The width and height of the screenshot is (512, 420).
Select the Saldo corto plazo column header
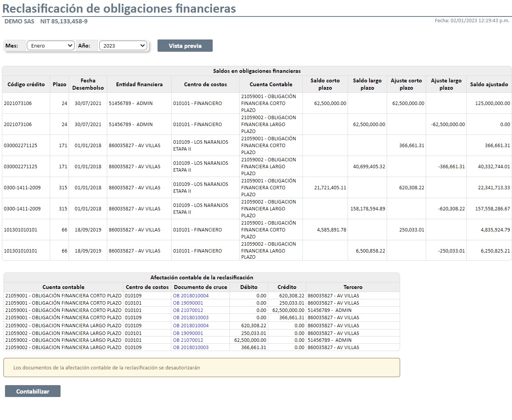(325, 84)
